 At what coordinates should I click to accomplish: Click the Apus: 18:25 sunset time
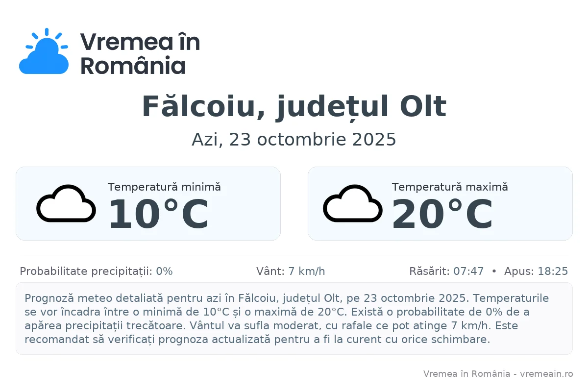pyautogui.click(x=536, y=271)
